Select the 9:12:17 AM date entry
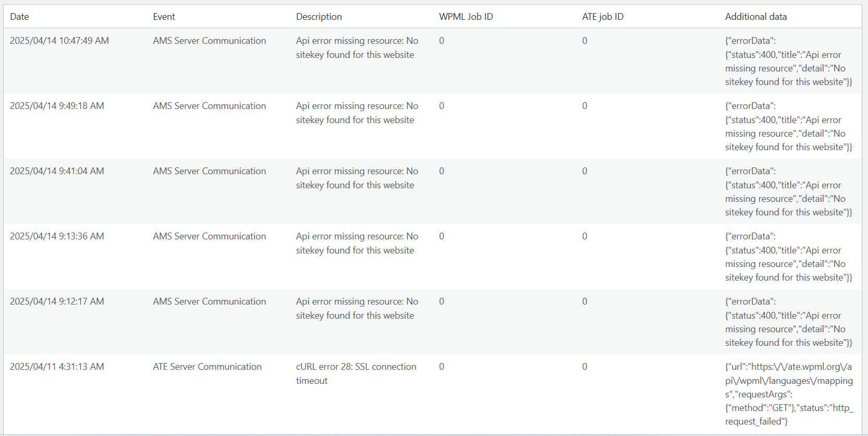This screenshot has width=868, height=436. click(57, 301)
